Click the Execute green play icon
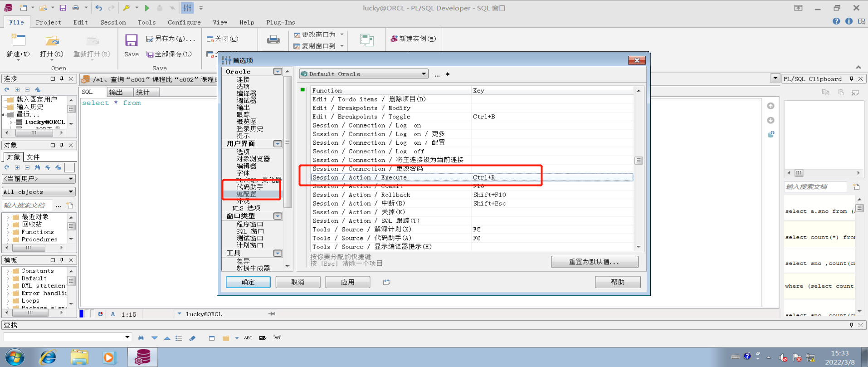This screenshot has height=367, width=868. 147,8
